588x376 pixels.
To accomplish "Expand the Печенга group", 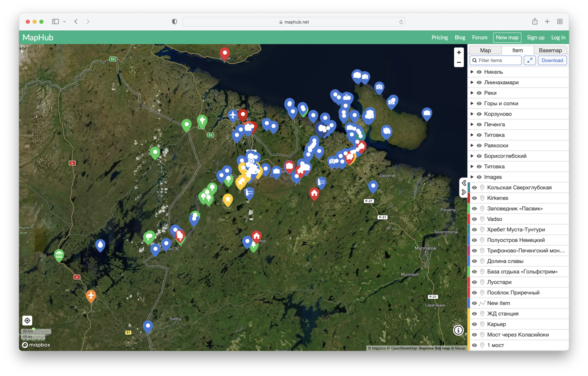I will click(472, 124).
